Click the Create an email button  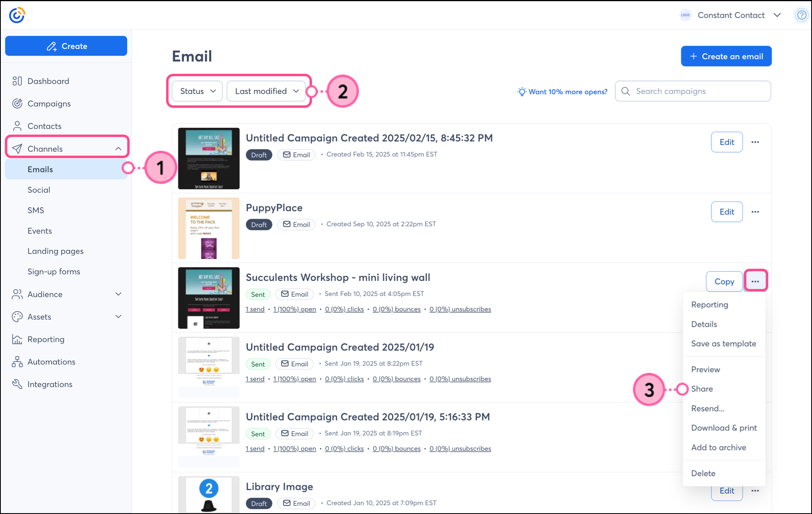click(726, 56)
